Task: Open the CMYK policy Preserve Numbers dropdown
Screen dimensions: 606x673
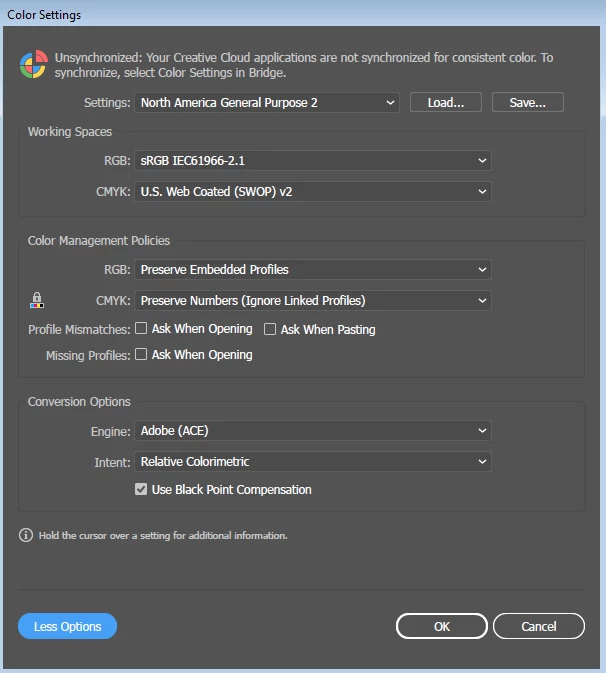Action: (313, 300)
